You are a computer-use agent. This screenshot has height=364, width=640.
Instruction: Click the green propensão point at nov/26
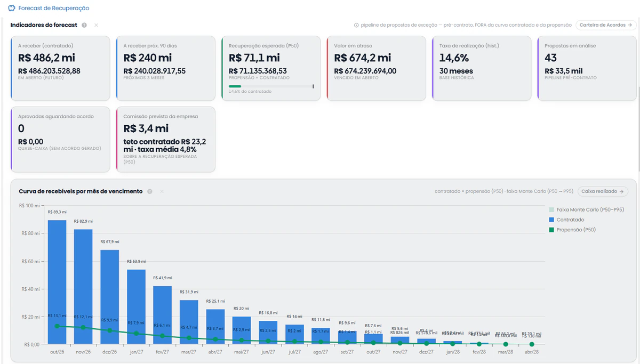click(x=83, y=327)
